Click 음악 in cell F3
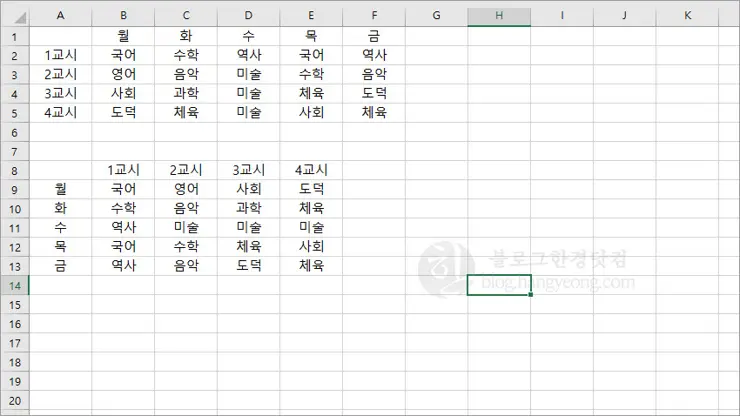This screenshot has height=416, width=740. click(x=374, y=74)
